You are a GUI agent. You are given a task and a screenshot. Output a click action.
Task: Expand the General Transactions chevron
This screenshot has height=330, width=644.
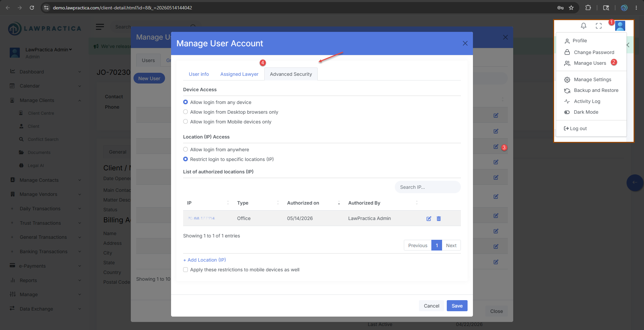(x=79, y=237)
